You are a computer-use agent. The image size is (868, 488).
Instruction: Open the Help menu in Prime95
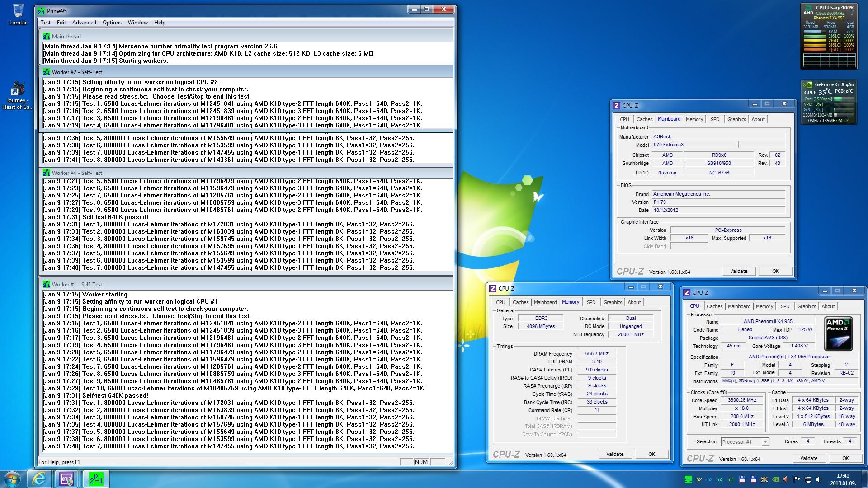pos(160,23)
